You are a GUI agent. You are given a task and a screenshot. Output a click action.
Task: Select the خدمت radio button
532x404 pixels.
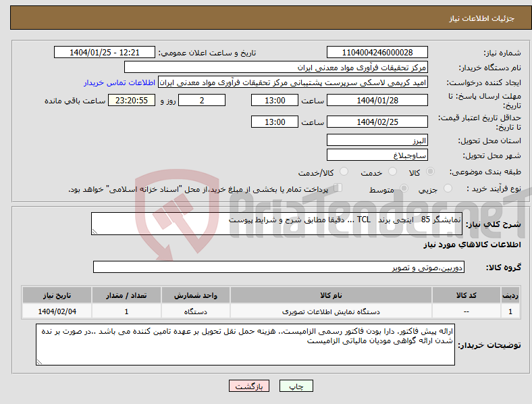pyautogui.click(x=392, y=172)
